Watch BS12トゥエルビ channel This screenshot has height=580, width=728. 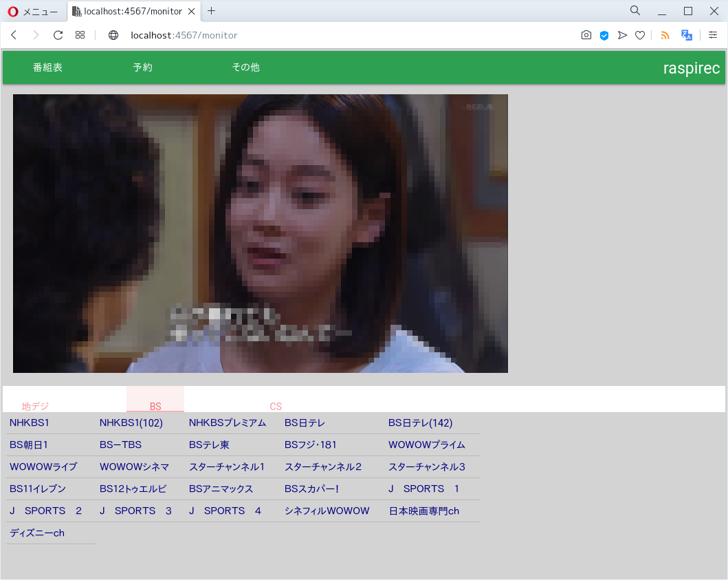(133, 489)
